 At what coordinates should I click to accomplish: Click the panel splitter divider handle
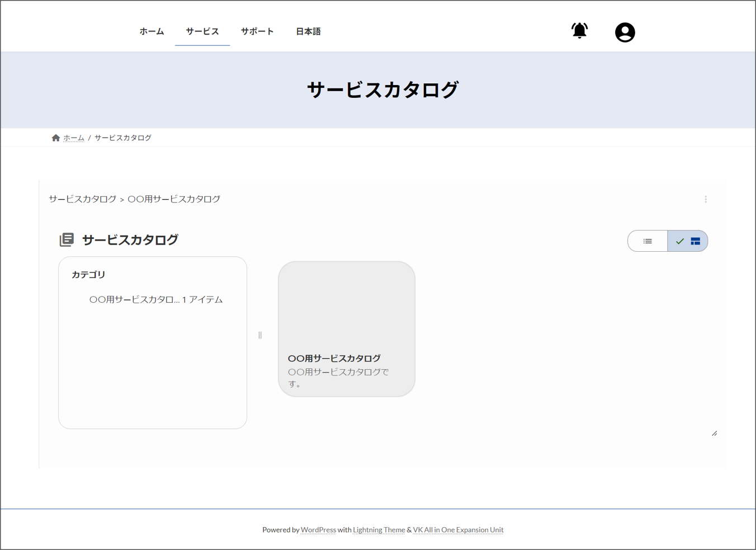pos(260,335)
